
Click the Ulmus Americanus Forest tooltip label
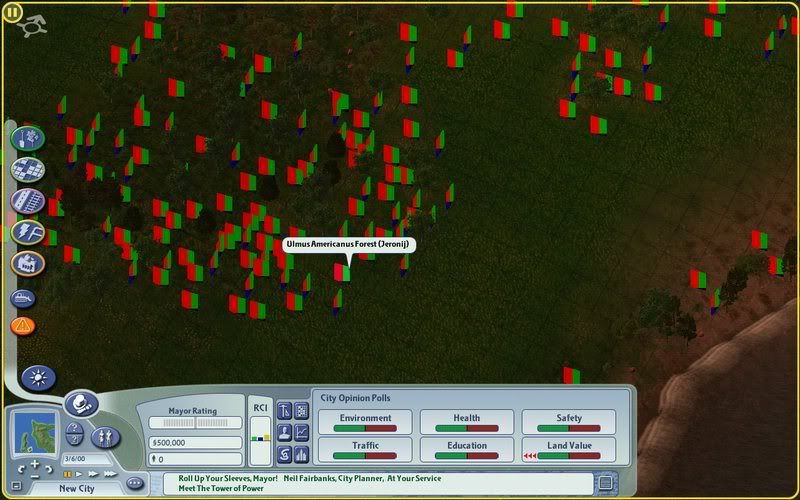(347, 244)
